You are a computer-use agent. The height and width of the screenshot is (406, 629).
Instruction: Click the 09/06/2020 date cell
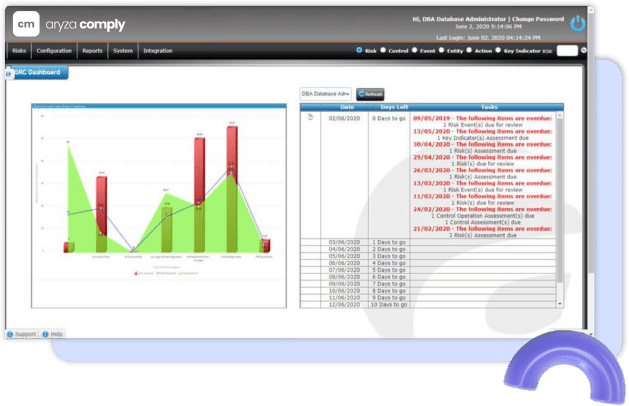pos(344,284)
